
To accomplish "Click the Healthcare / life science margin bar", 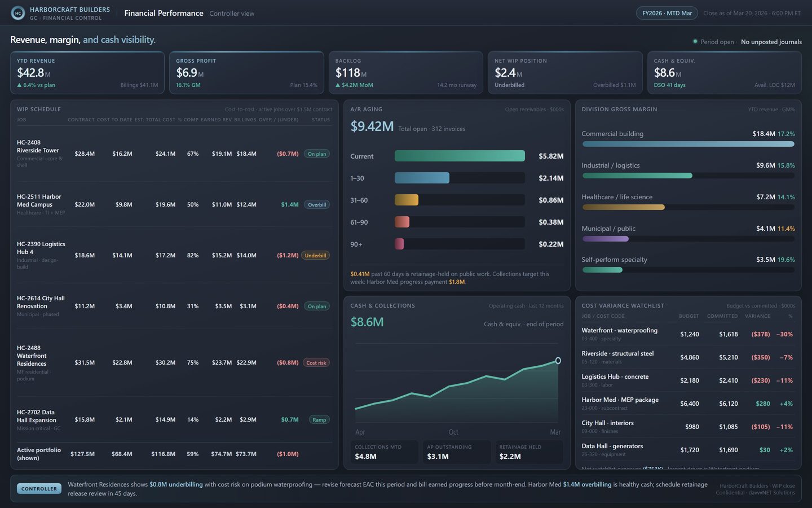I will pos(623,207).
